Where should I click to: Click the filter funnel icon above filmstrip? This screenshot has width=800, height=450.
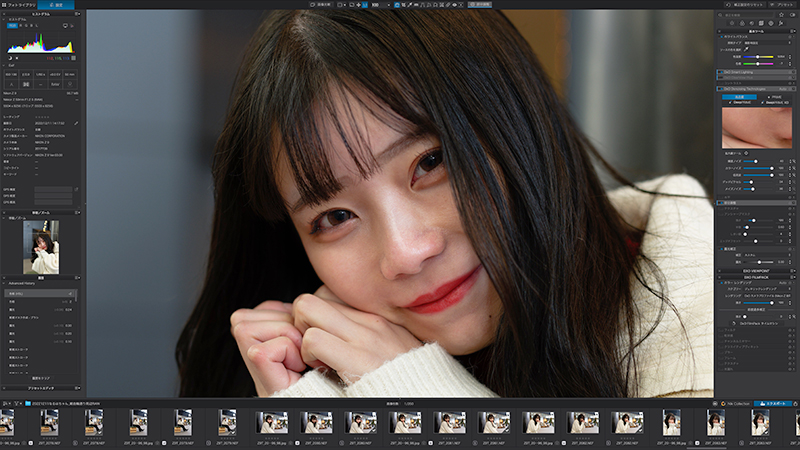pyautogui.click(x=17, y=404)
